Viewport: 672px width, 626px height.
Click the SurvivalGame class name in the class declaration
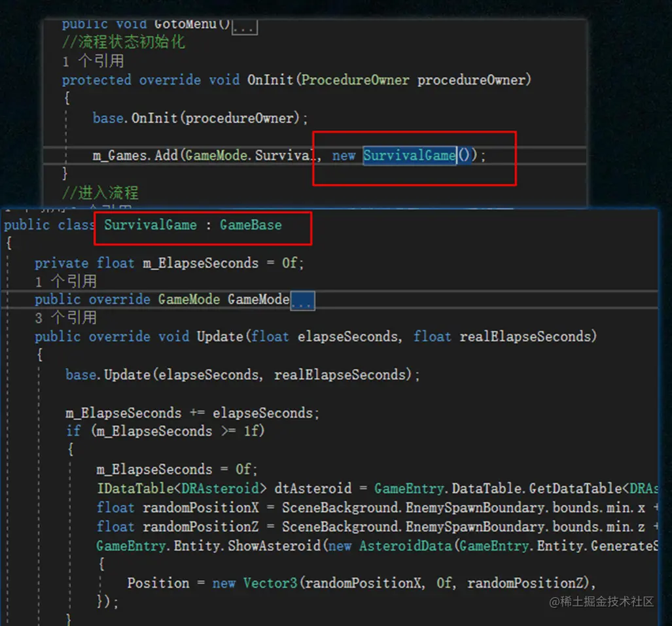pos(150,225)
